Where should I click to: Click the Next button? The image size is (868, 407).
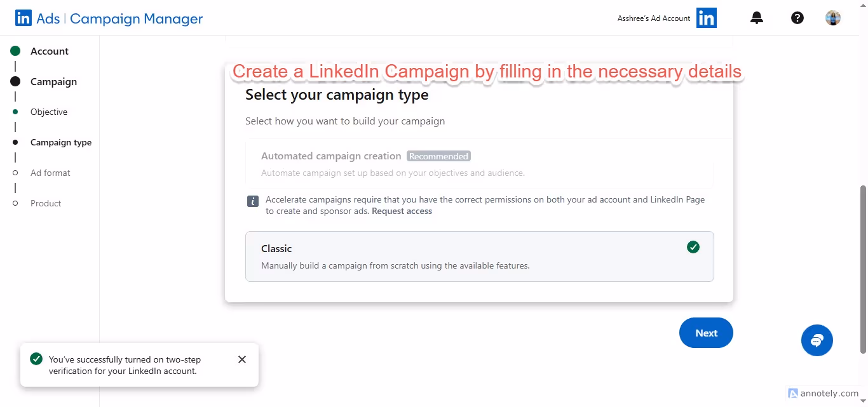click(x=706, y=332)
